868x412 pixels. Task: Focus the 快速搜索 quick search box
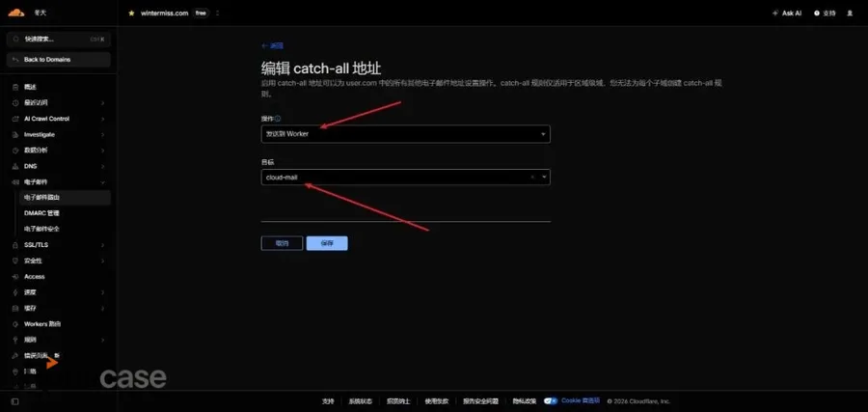coord(59,40)
